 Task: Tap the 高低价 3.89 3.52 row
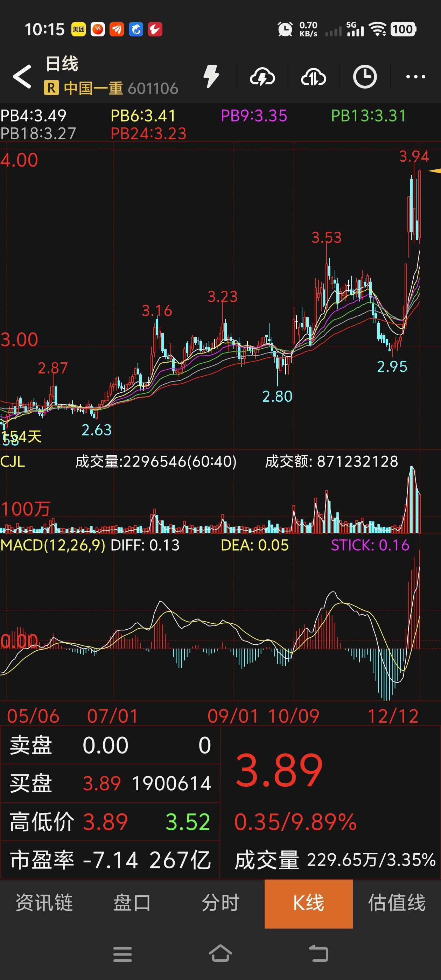coord(110,822)
